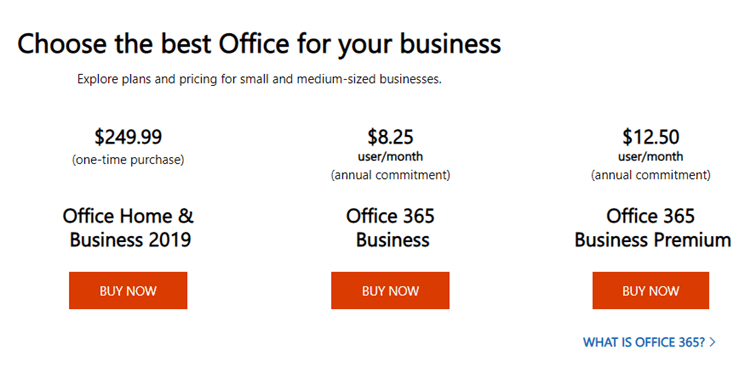750x366 pixels.
Task: Click the Office Home & Business 2019 title
Action: [x=128, y=228]
